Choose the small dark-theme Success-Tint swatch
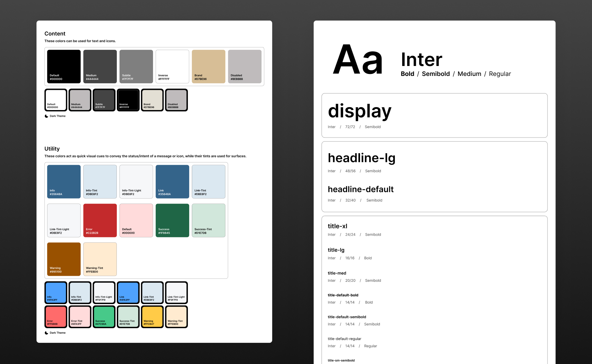Screen dimensions: 592x364 click(128, 317)
